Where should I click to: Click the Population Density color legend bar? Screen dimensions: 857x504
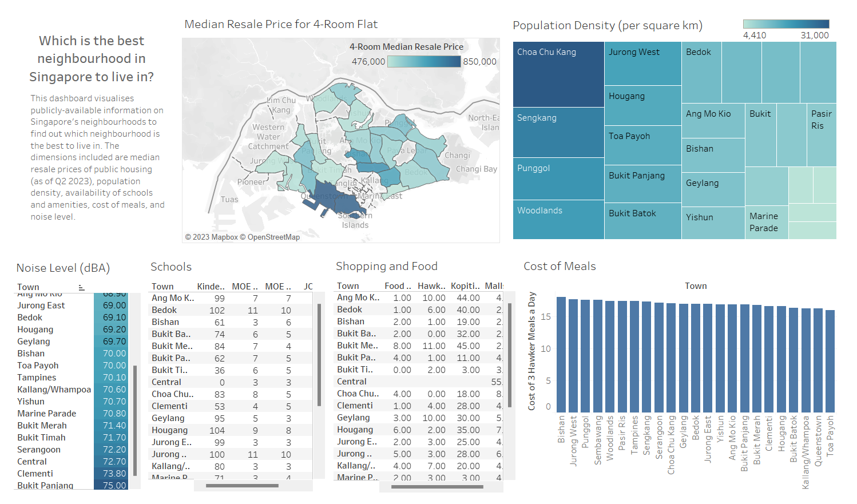[785, 24]
